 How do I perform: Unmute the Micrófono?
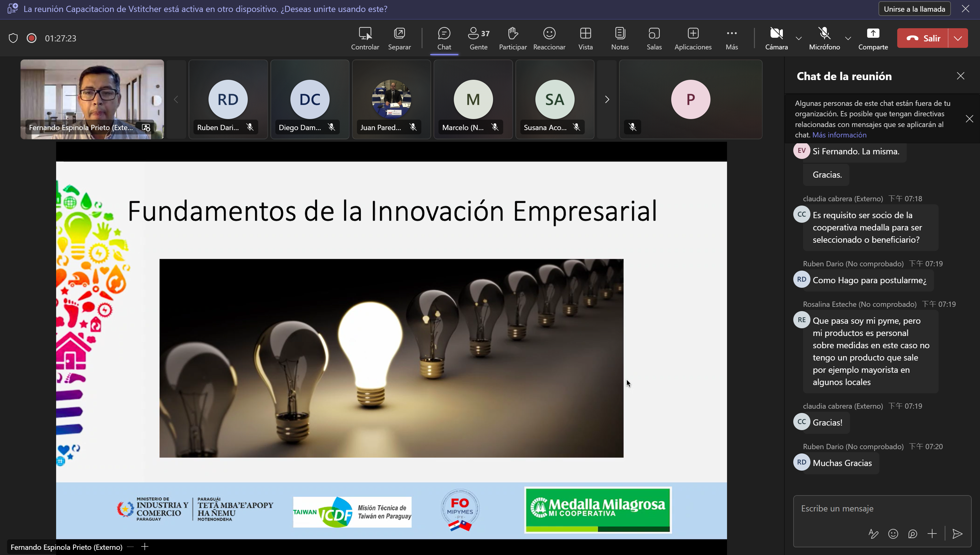tap(824, 38)
